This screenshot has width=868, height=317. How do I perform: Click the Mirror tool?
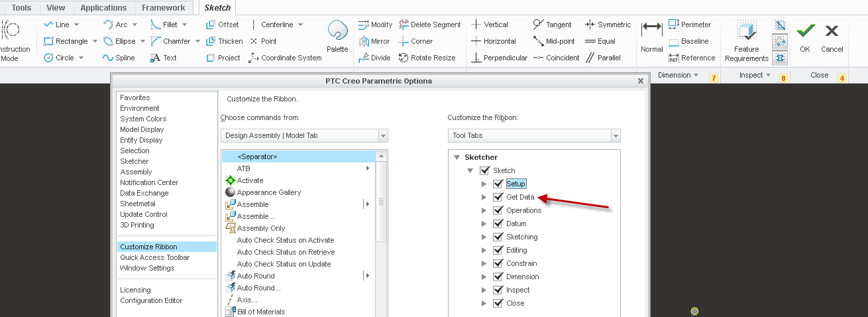point(374,41)
